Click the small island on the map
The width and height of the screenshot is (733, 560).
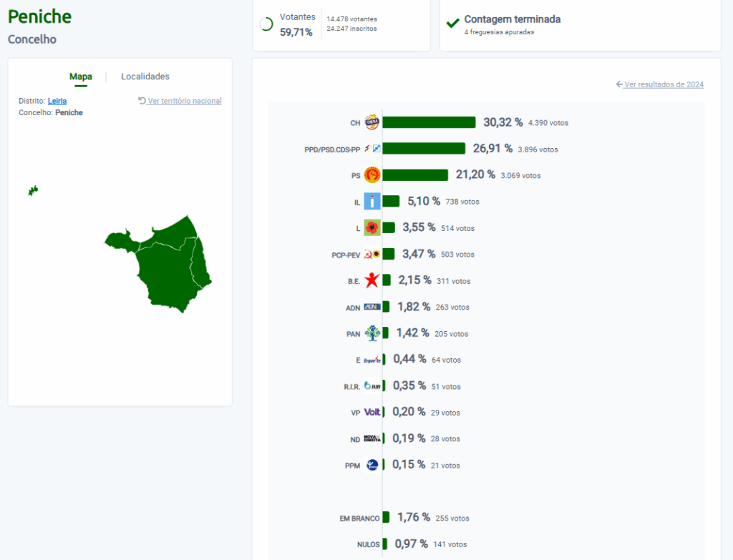32,190
